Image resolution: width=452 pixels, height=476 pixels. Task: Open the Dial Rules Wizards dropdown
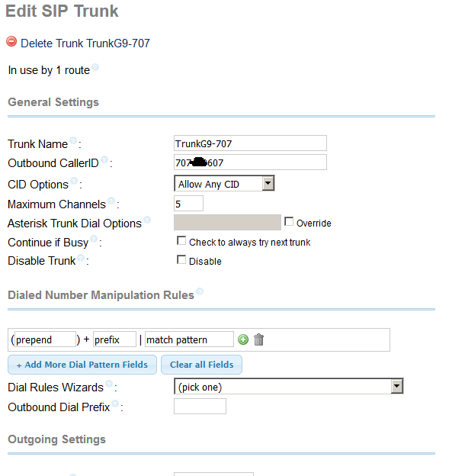289,386
